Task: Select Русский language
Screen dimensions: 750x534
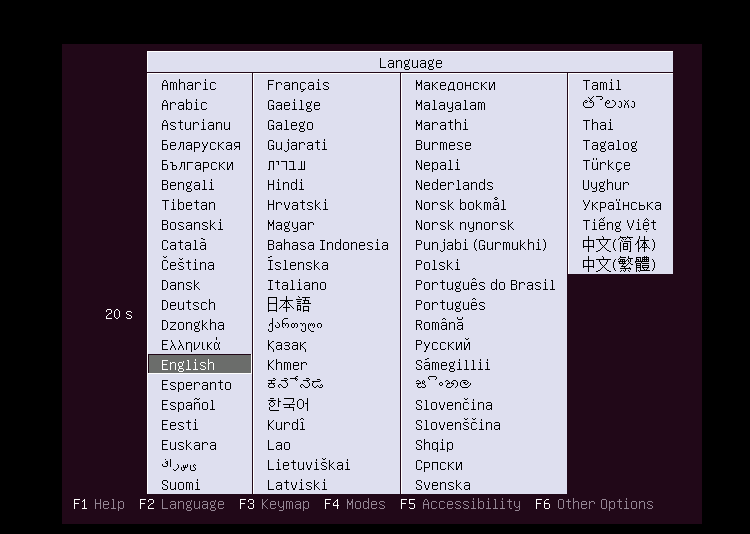Action: [x=442, y=345]
